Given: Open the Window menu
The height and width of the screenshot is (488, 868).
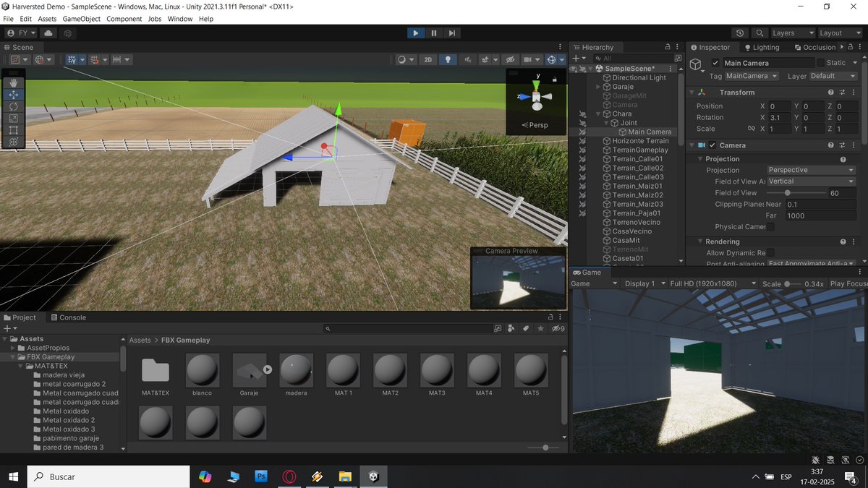Looking at the screenshot, I should (180, 19).
